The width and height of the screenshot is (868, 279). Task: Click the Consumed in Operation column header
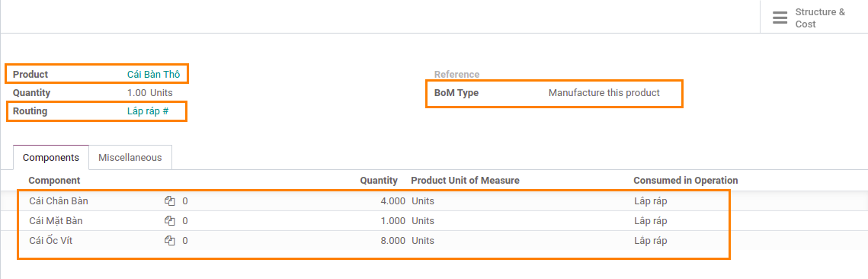685,181
